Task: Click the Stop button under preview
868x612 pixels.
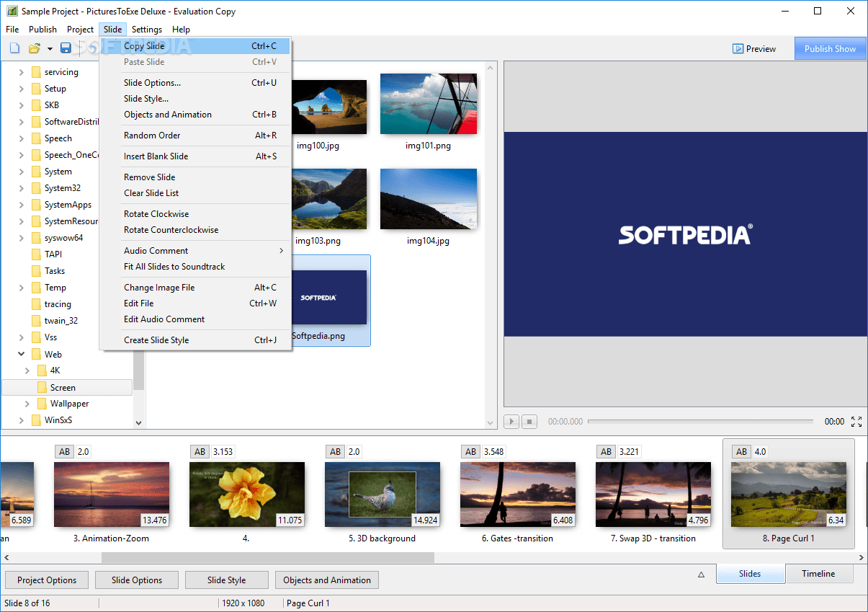Action: (529, 422)
